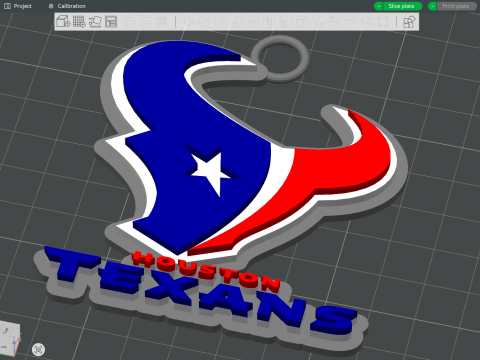Select the Cut tool icon
The image size is (480, 360).
253,22
